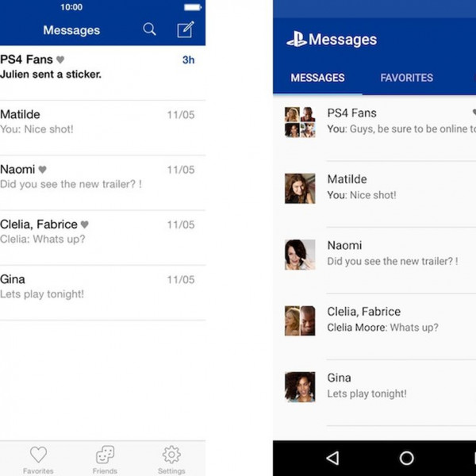This screenshot has width=476, height=476.
Task: Switch to the MESSAGES tab
Action: 317,78
